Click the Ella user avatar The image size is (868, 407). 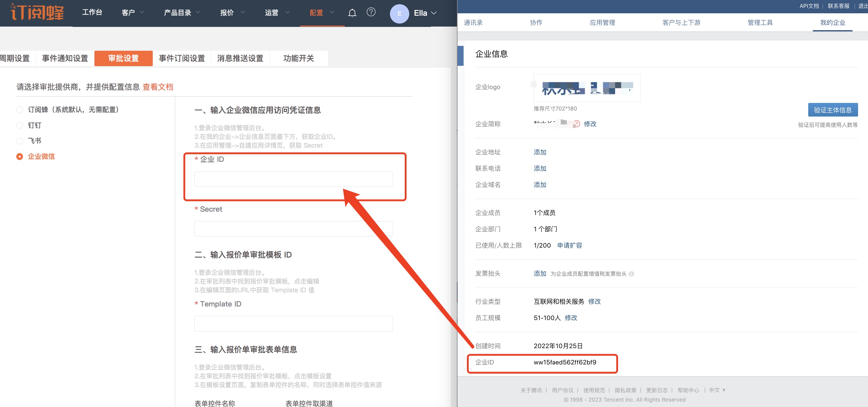coord(399,14)
